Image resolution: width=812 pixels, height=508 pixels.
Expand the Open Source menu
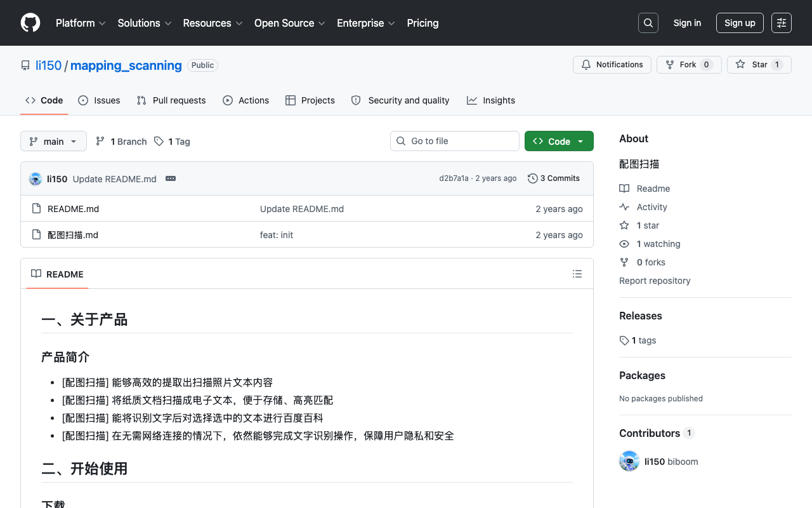click(290, 23)
